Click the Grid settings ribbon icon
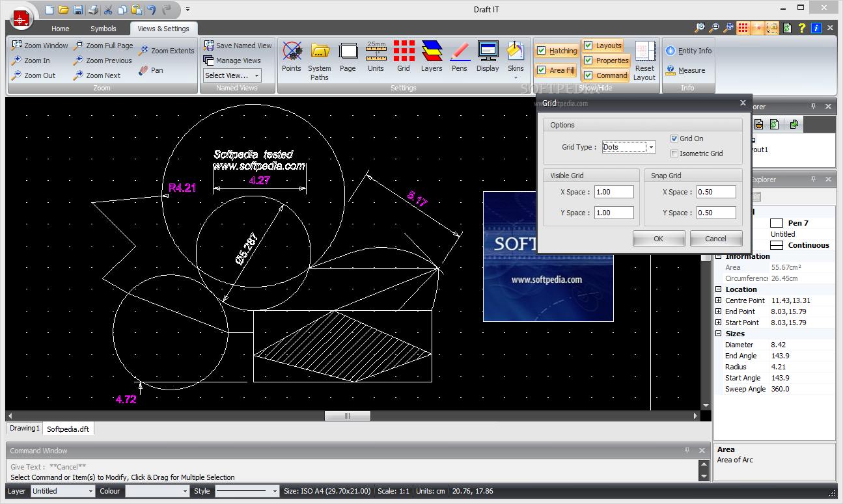 coord(404,57)
